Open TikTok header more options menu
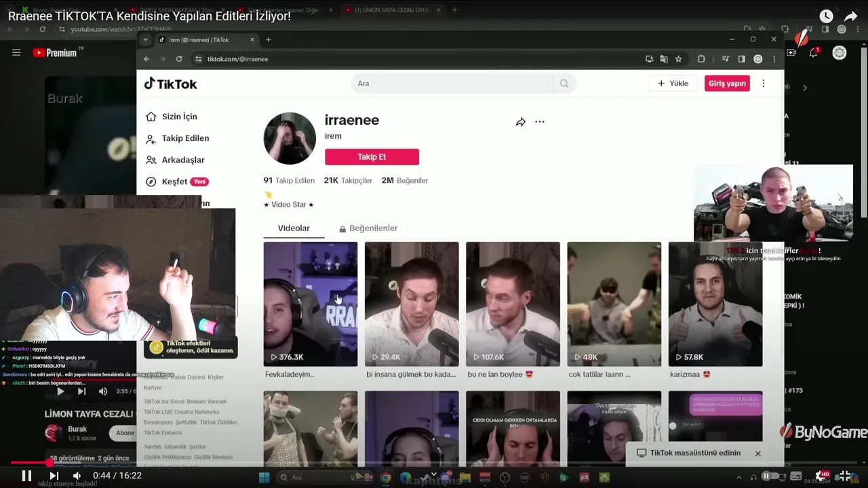This screenshot has width=868, height=488. click(764, 83)
